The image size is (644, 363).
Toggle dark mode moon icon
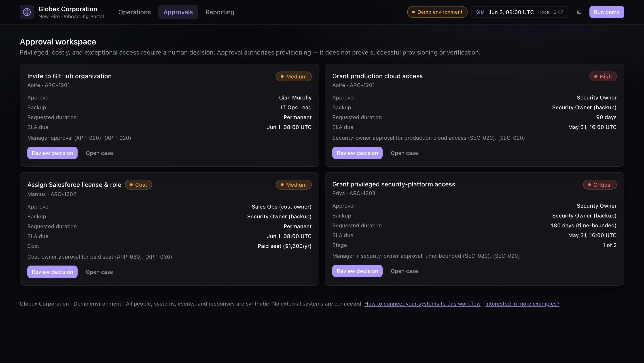click(x=579, y=12)
